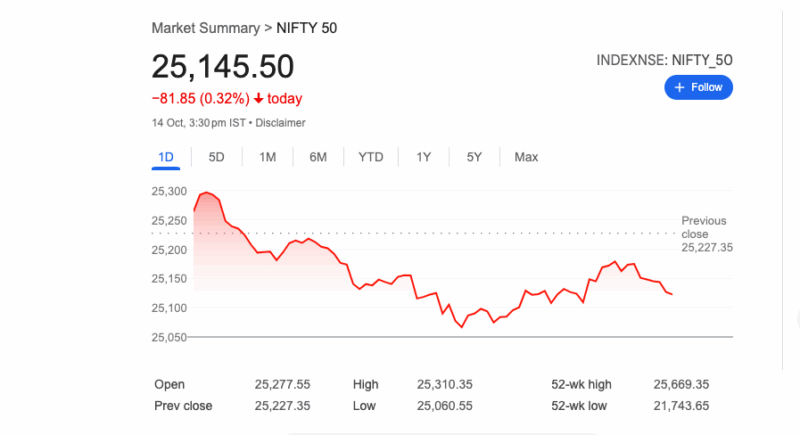
Task: Click the INDEXNSE: NIFTY_50 ticker label
Action: point(664,60)
